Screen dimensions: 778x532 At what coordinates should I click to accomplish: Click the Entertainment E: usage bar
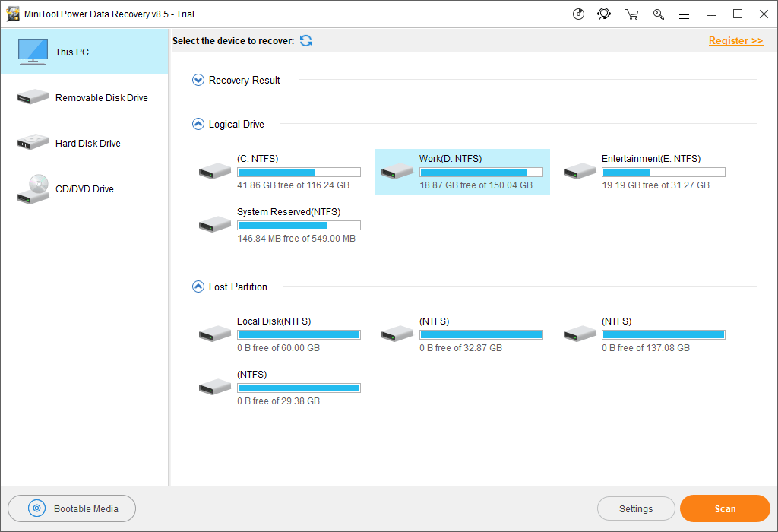coord(664,173)
